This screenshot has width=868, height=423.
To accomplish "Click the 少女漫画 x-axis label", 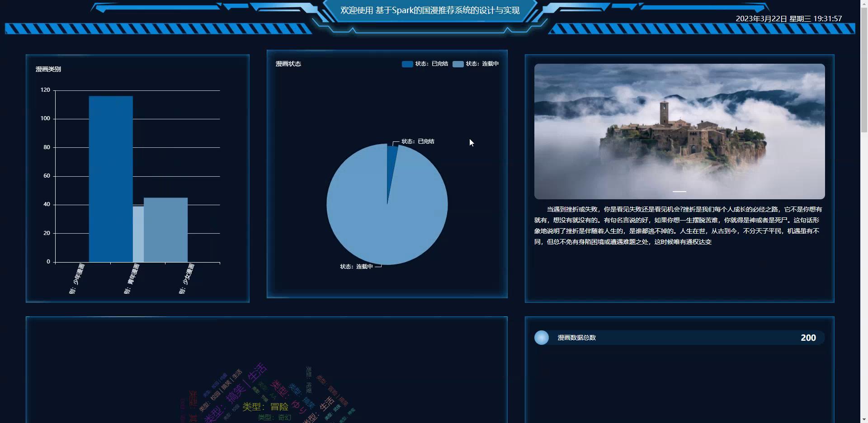I will pyautogui.click(x=186, y=278).
